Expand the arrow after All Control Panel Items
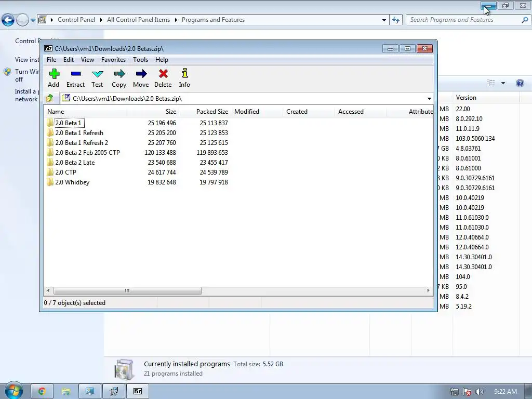 click(x=176, y=20)
